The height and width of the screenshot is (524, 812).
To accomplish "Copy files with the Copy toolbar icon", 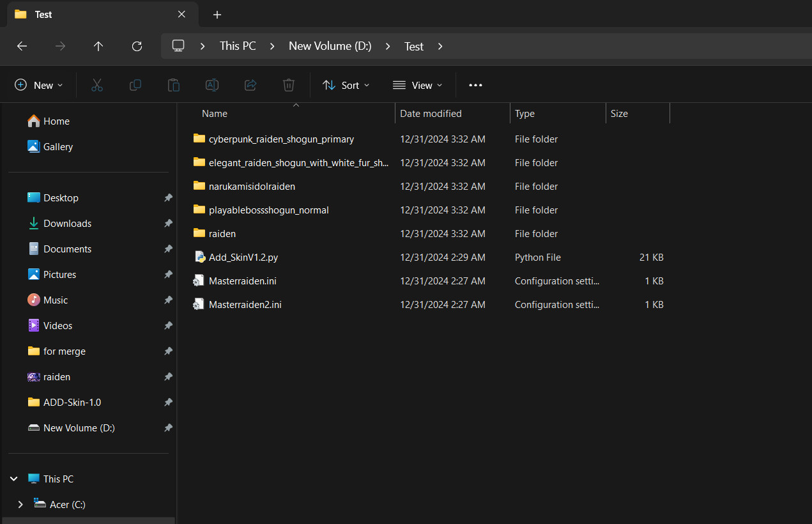I will (135, 84).
